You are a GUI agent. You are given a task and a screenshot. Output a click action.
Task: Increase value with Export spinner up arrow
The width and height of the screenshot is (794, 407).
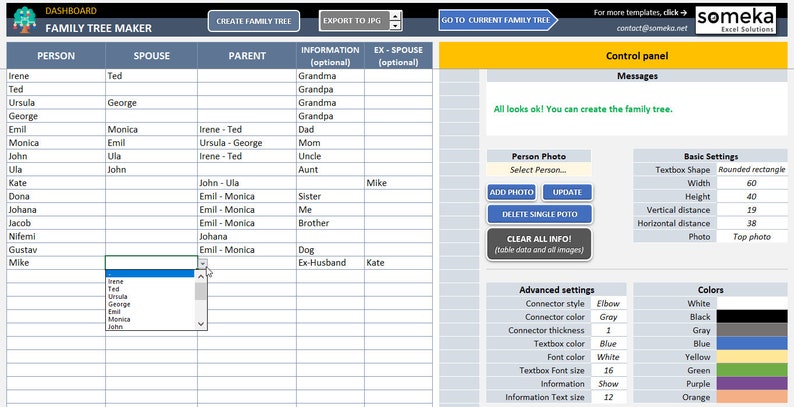(x=396, y=16)
